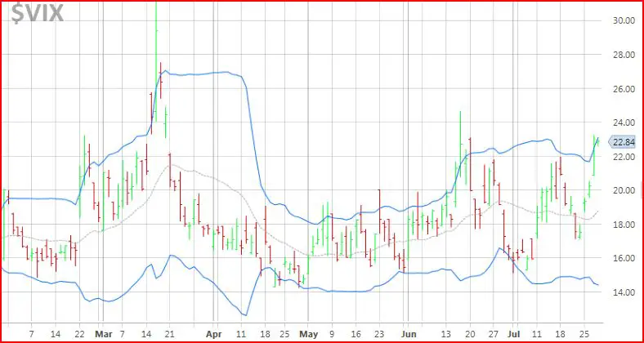Screen dimensions: 644x343
Task: Select the 16.00 price axis value
Action: click(x=624, y=258)
